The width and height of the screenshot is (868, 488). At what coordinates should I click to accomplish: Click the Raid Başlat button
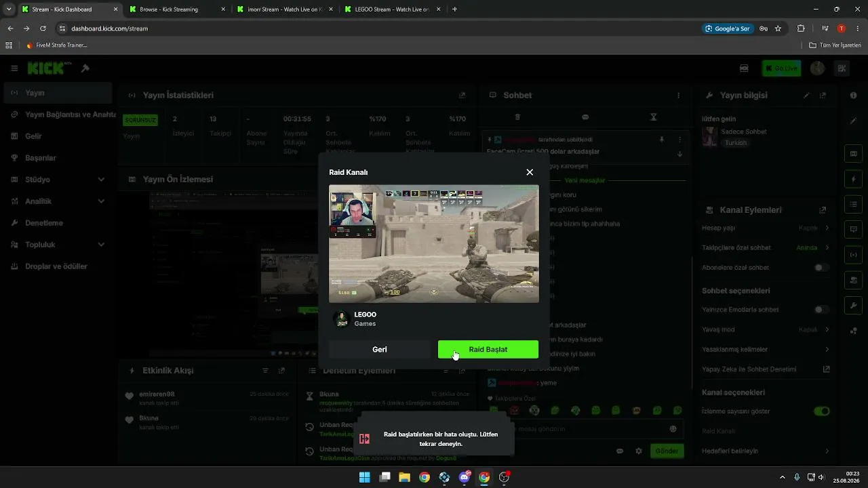pyautogui.click(x=488, y=349)
